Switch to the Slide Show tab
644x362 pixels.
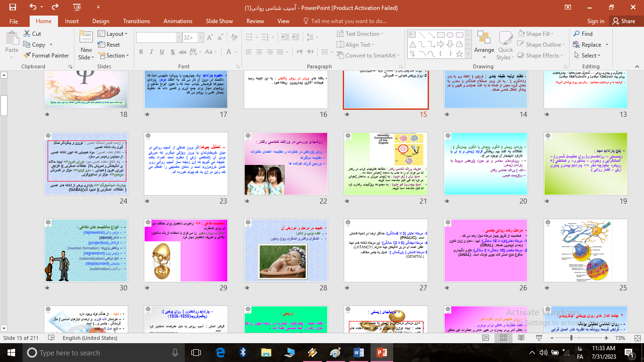[x=219, y=21]
